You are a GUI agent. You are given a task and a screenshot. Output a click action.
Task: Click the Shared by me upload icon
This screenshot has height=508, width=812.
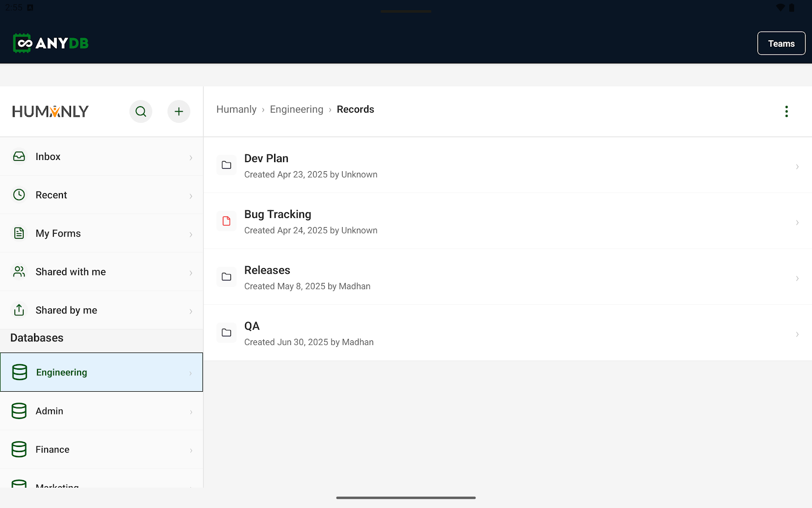click(19, 310)
